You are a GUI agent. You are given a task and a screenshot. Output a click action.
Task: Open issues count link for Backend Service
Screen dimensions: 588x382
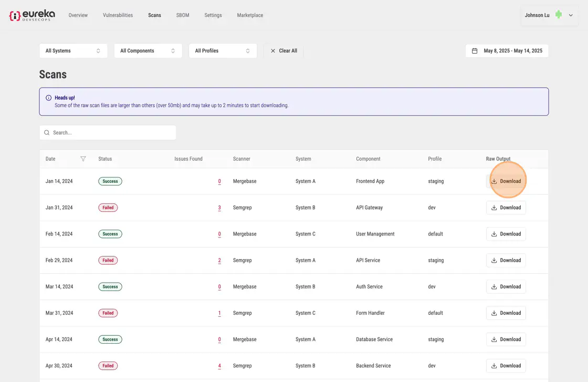pos(219,366)
